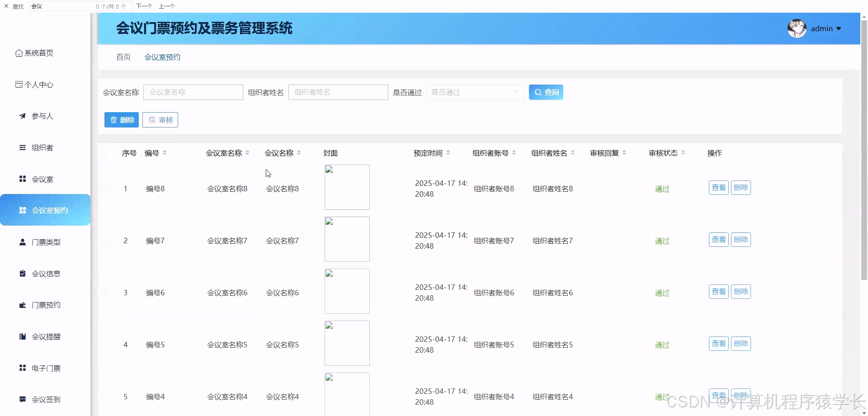Image resolution: width=868 pixels, height=416 pixels.
Task: Open 会议签到 via its chat icon
Action: 22,399
